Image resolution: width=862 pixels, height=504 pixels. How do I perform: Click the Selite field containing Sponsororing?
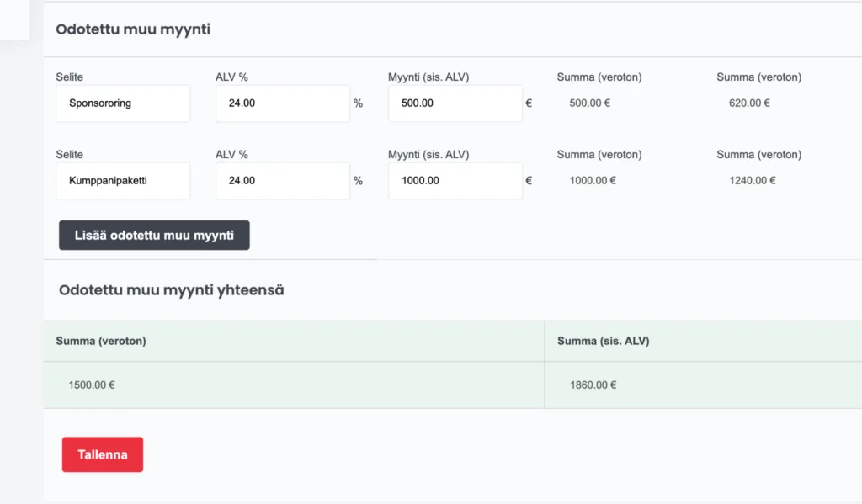[x=123, y=103]
